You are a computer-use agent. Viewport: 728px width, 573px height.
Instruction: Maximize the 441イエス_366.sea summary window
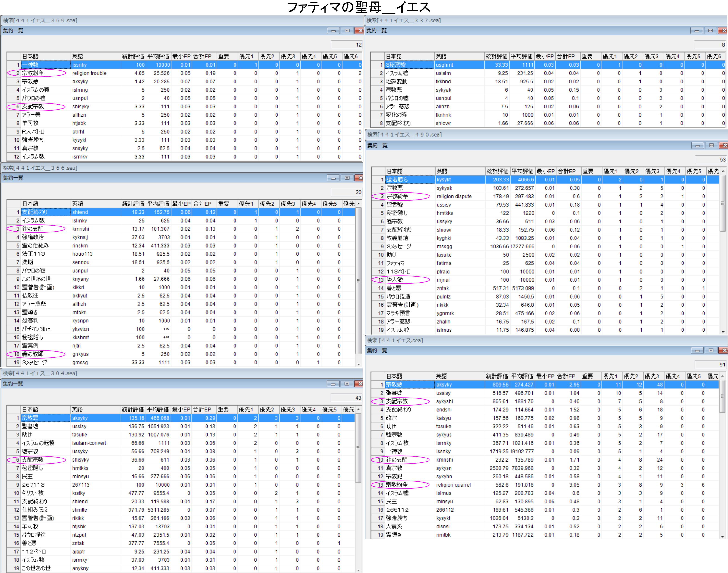point(347,178)
